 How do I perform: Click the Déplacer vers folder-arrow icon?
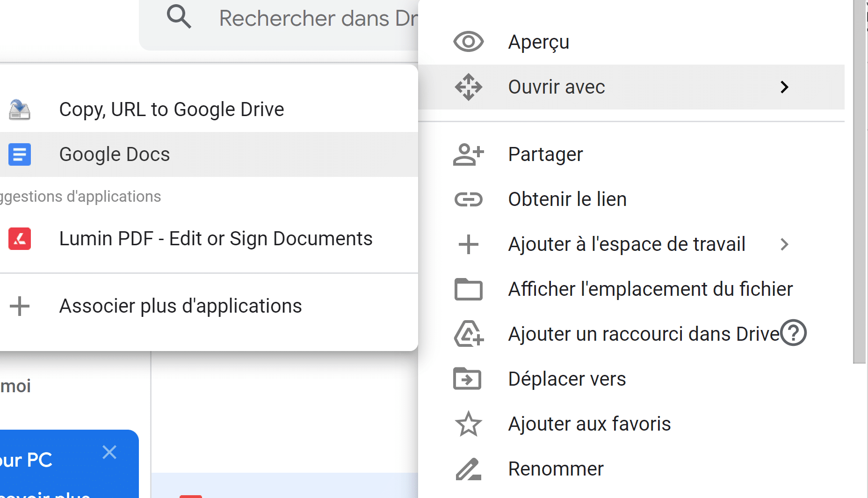click(x=468, y=379)
